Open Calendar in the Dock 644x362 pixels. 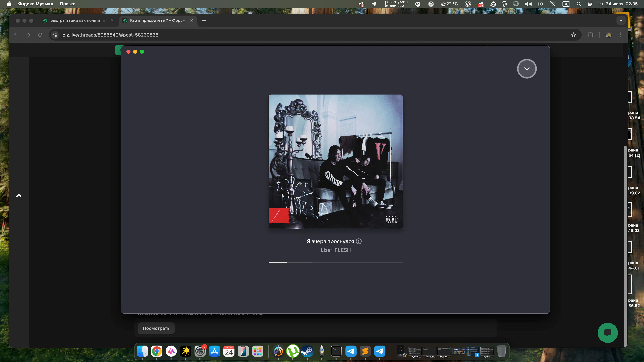tap(229, 351)
